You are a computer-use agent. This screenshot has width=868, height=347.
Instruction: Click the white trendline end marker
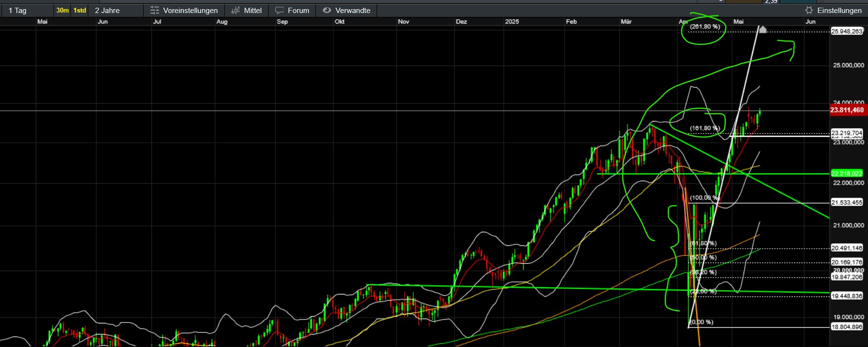(762, 29)
